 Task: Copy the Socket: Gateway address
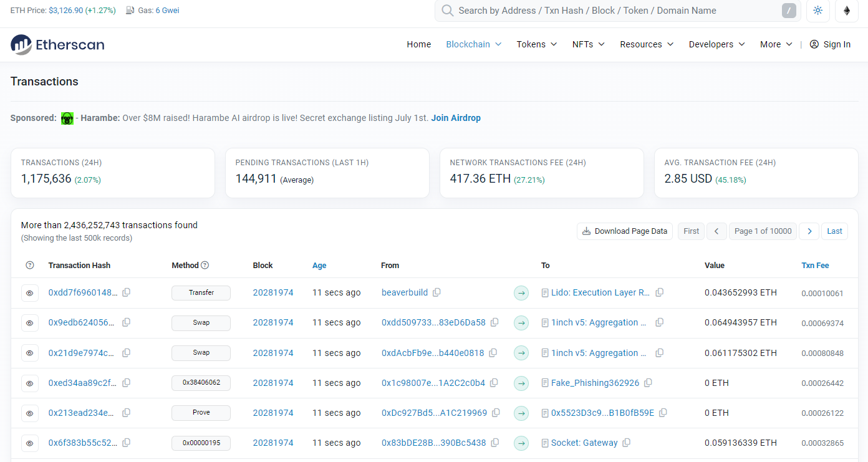(627, 443)
